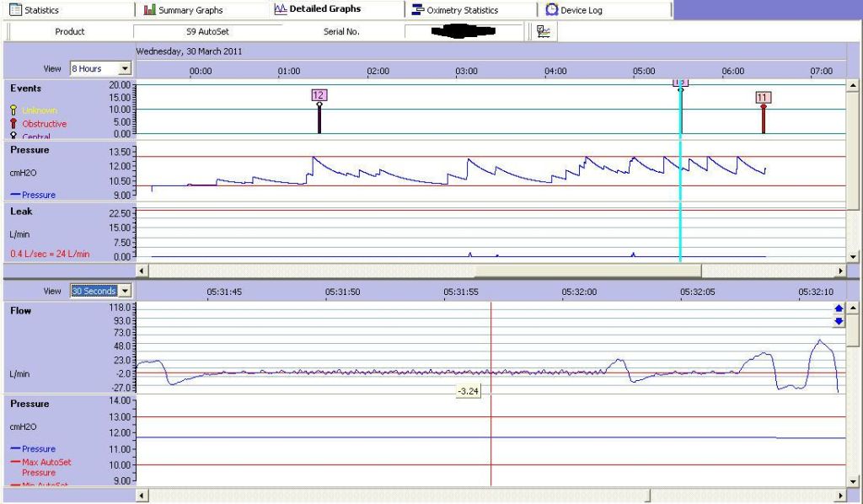
Task: Click the graph settings icon beside Serial No.
Action: [x=544, y=31]
